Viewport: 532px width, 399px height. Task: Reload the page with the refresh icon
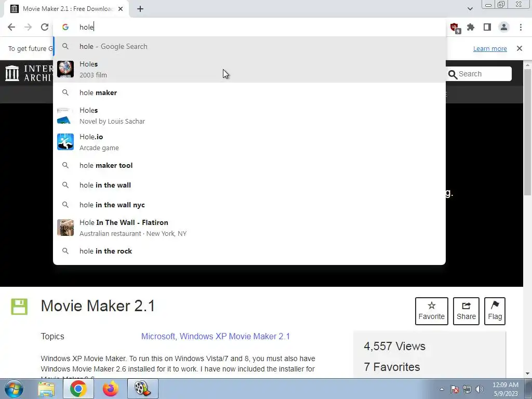click(45, 27)
